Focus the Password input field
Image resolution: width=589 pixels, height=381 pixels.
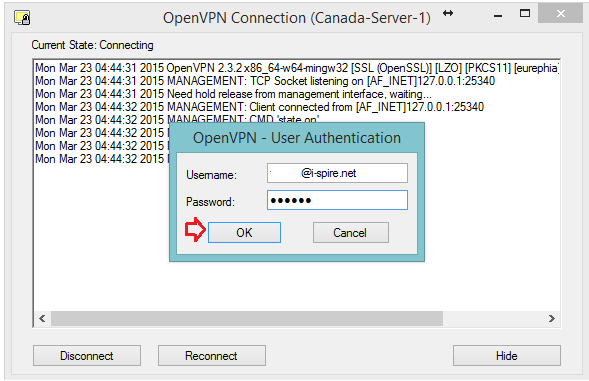coord(337,200)
